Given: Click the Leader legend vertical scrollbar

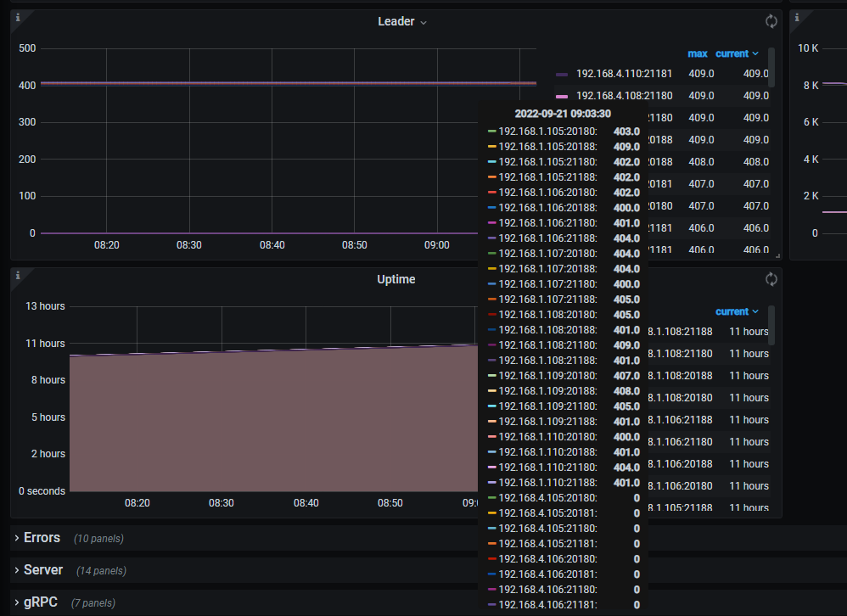Looking at the screenshot, I should click(771, 64).
